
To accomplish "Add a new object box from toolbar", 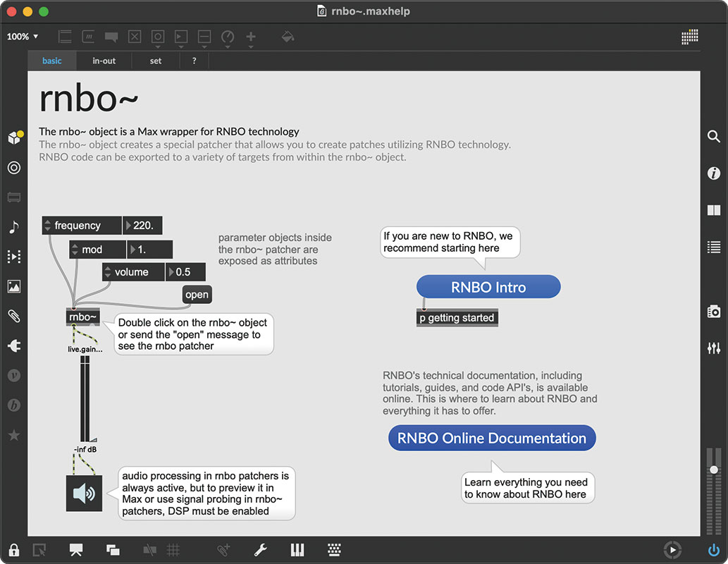I will click(65, 37).
